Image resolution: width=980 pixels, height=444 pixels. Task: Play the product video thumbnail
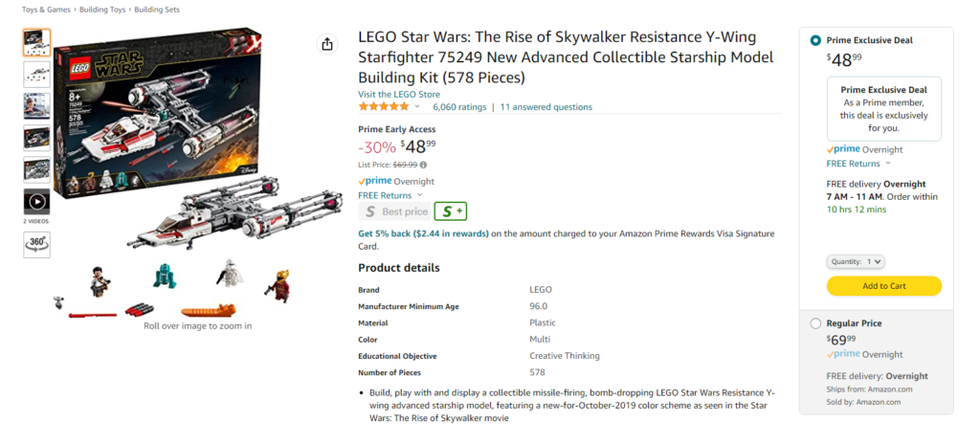(37, 202)
